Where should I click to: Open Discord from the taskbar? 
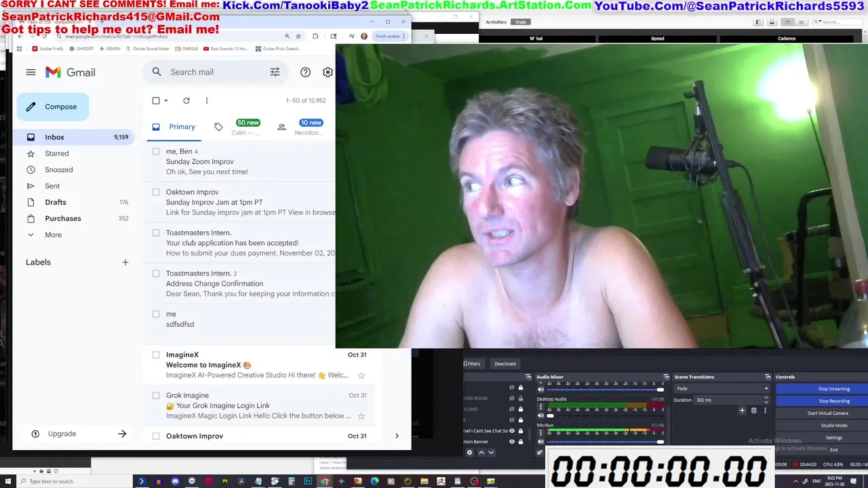pos(175,481)
